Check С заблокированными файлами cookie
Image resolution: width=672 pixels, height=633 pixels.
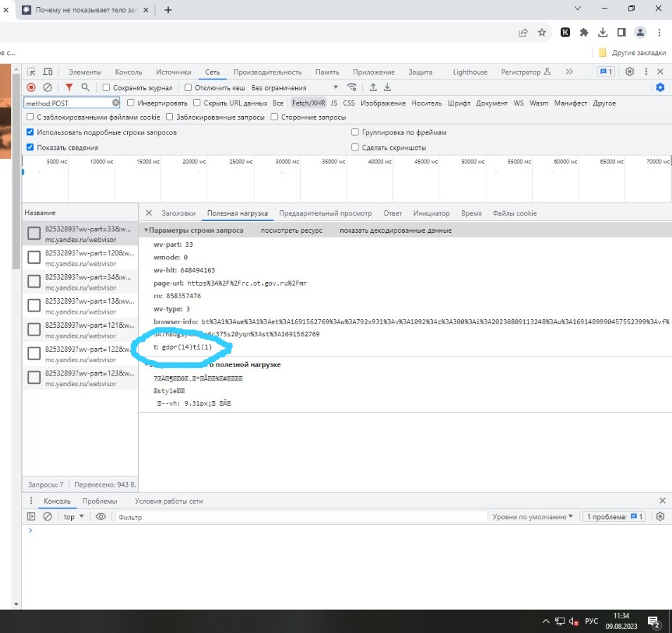[30, 117]
